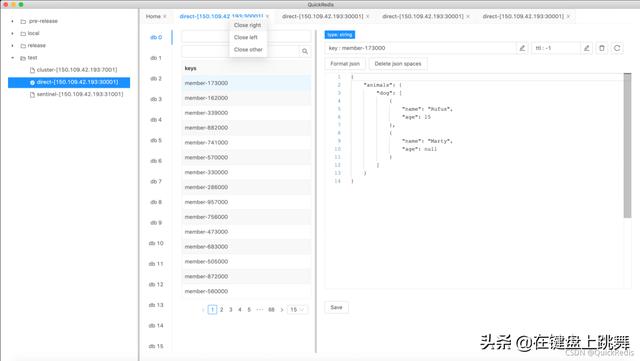
Task: Select key member-173000
Action: [x=246, y=83]
